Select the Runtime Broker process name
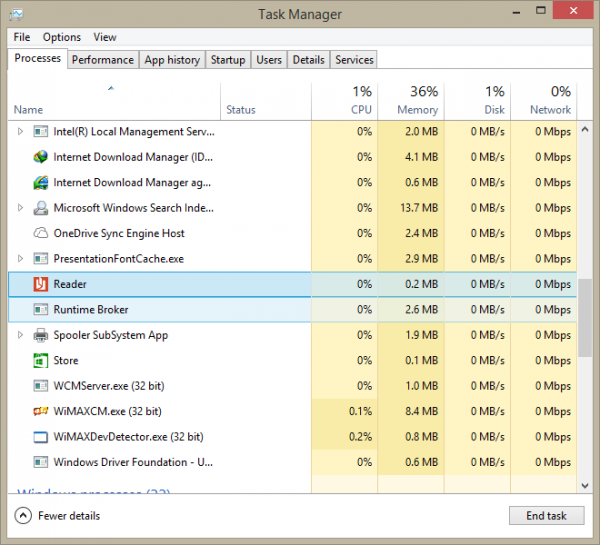The height and width of the screenshot is (545, 600). 91,310
